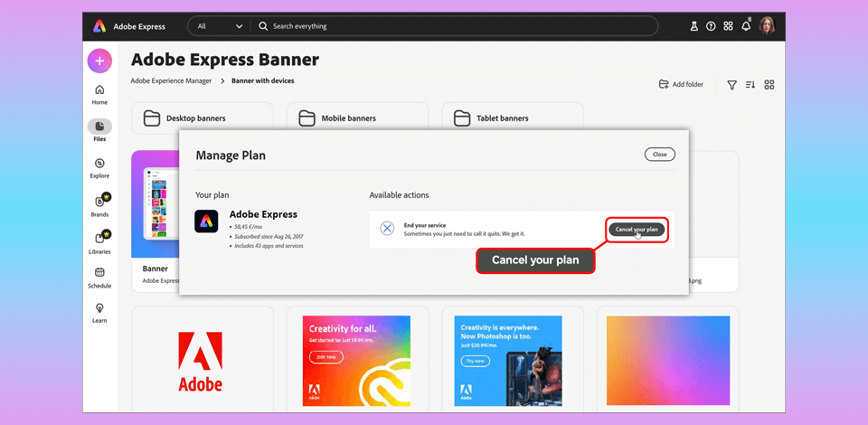Open the filter funnel icon

click(x=731, y=85)
